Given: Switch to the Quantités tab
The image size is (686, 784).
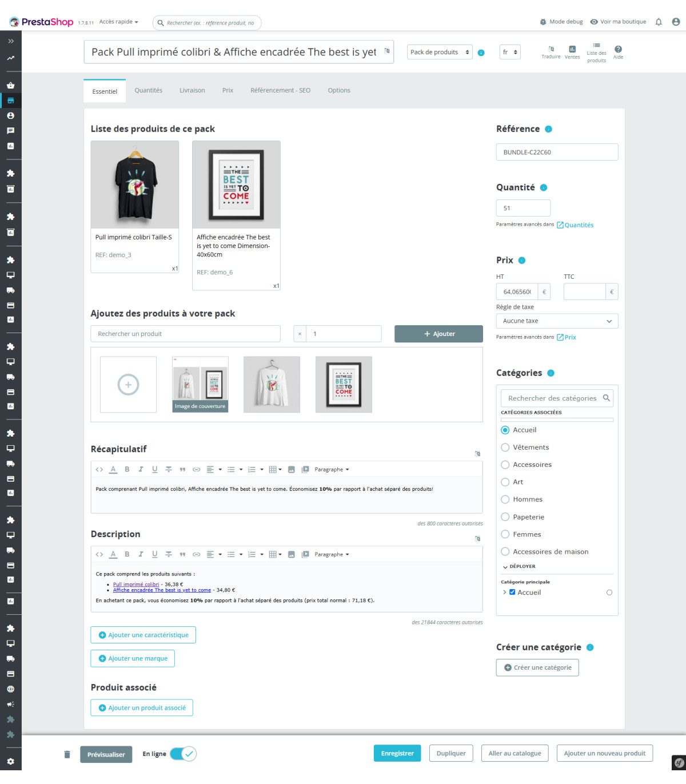Looking at the screenshot, I should [149, 90].
